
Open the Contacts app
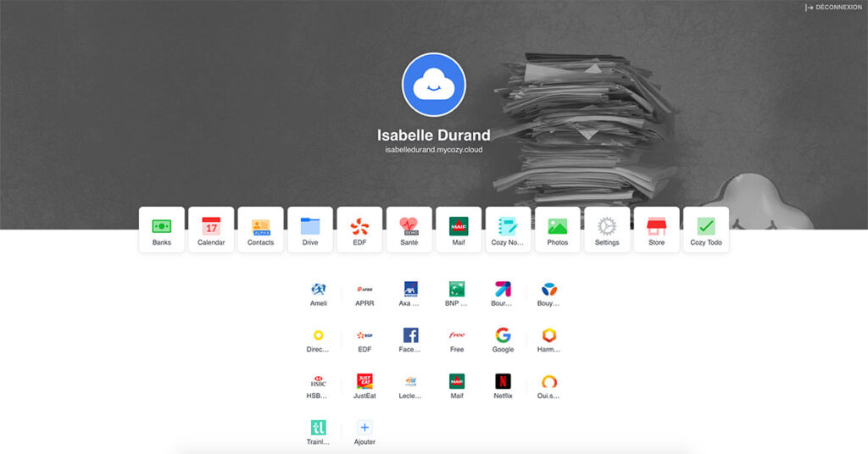coord(260,230)
